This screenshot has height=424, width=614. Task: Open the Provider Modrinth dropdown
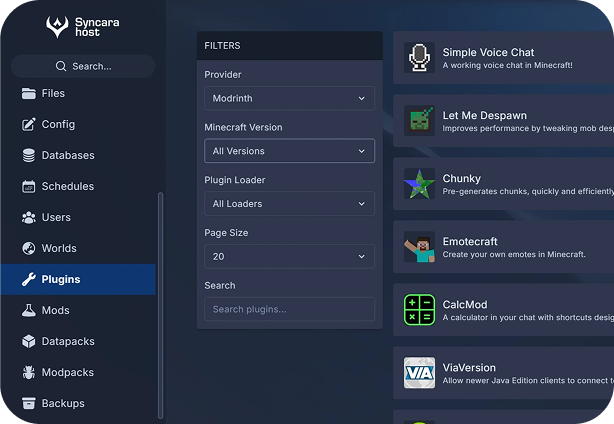[x=289, y=98]
